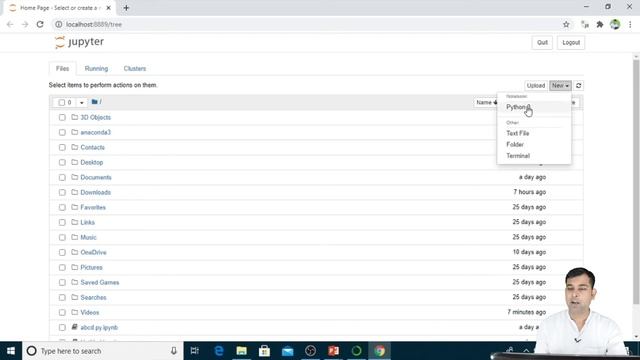640x360 pixels.
Task: Go back in browser
Action: point(10,24)
